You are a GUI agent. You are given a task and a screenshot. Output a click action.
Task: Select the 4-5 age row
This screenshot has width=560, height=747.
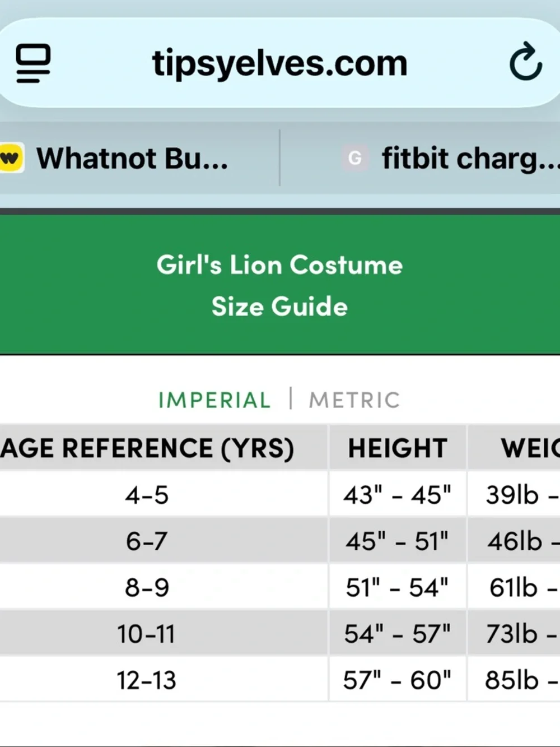tap(280, 494)
